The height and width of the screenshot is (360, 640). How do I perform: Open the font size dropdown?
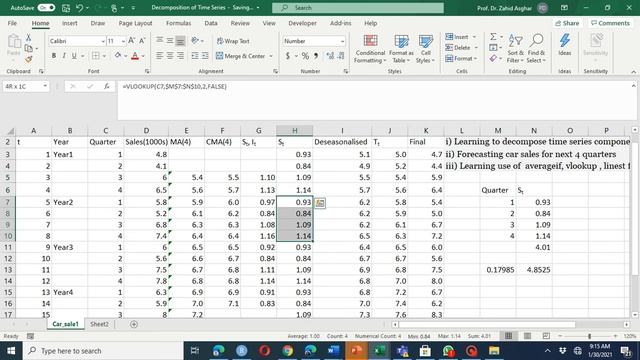[x=123, y=41]
